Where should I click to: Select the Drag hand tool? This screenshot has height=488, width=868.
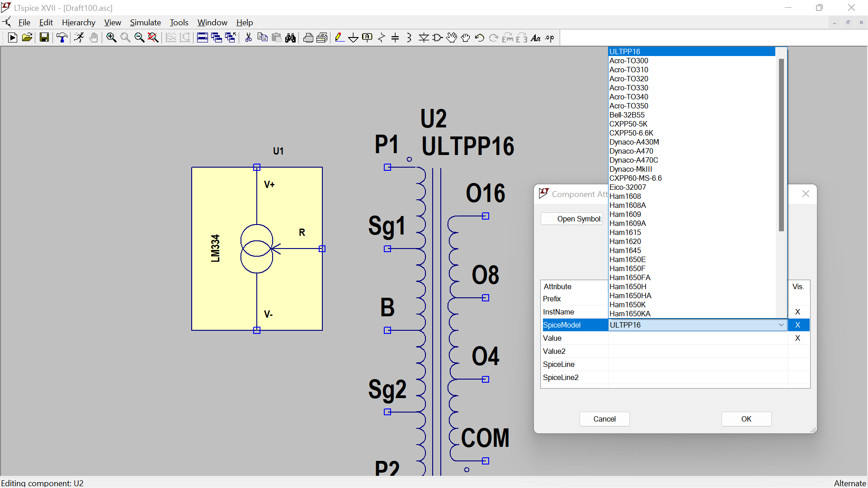466,38
